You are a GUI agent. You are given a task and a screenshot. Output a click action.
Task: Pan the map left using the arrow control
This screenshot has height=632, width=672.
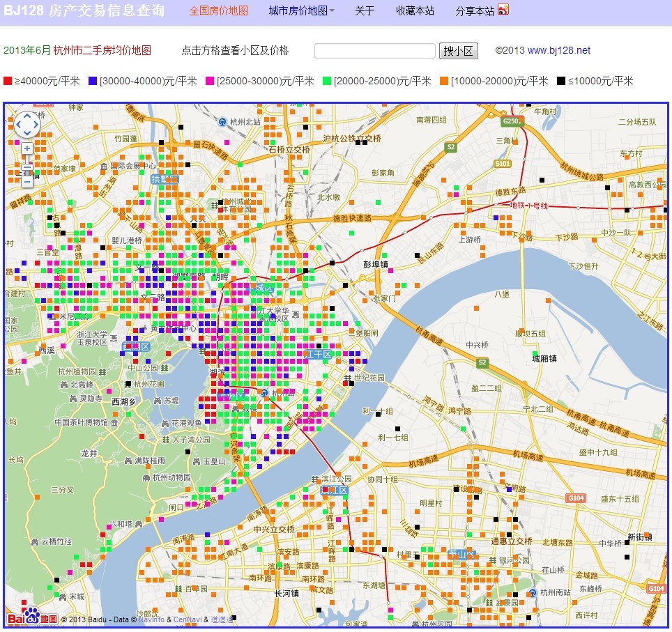click(18, 124)
